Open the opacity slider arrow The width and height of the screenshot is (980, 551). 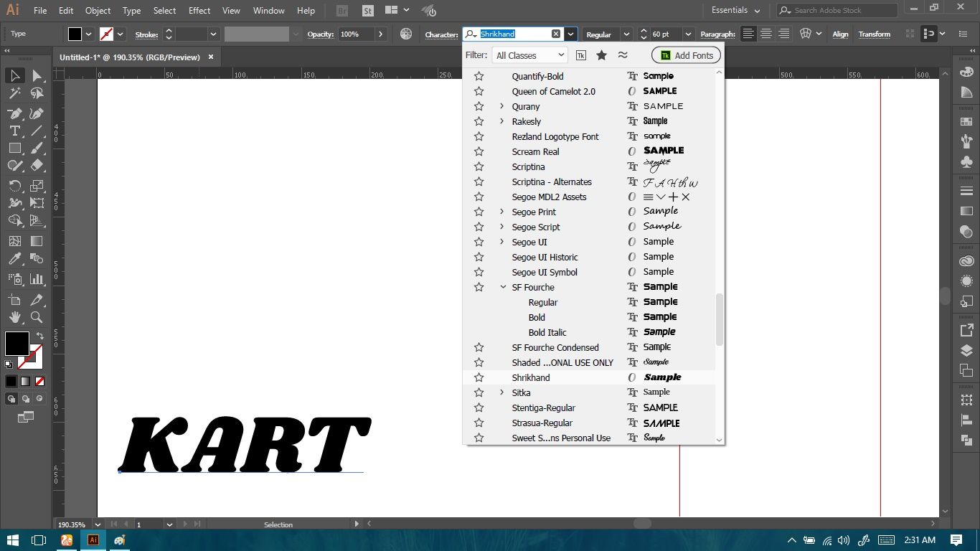380,34
